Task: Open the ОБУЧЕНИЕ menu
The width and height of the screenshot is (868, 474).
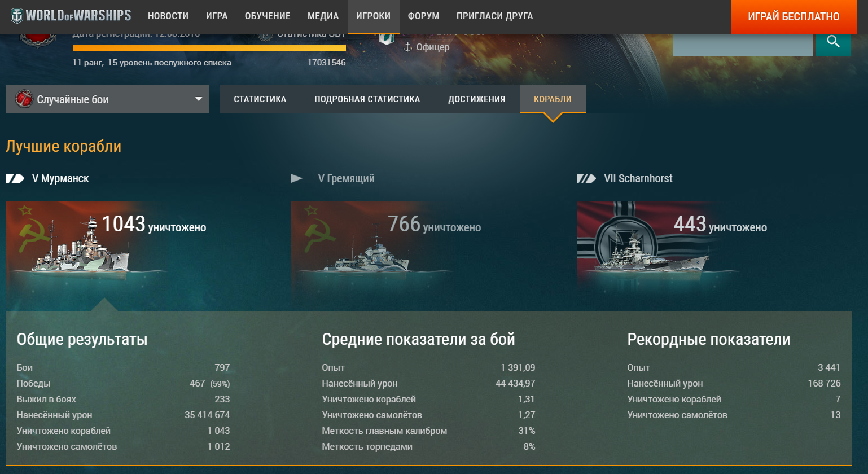Action: [268, 16]
